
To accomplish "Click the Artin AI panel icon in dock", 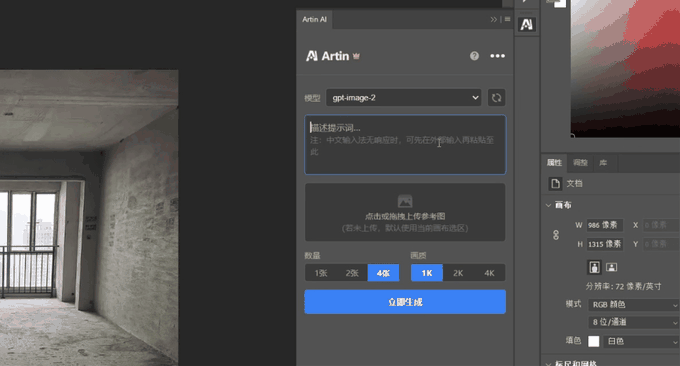I will 526,25.
